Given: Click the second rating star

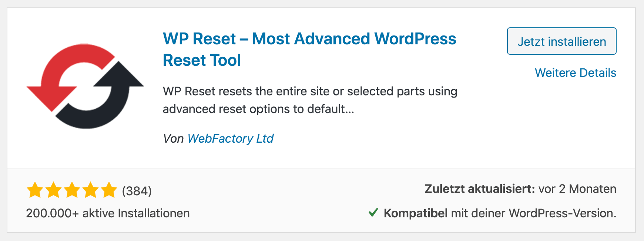Looking at the screenshot, I should tap(54, 190).
